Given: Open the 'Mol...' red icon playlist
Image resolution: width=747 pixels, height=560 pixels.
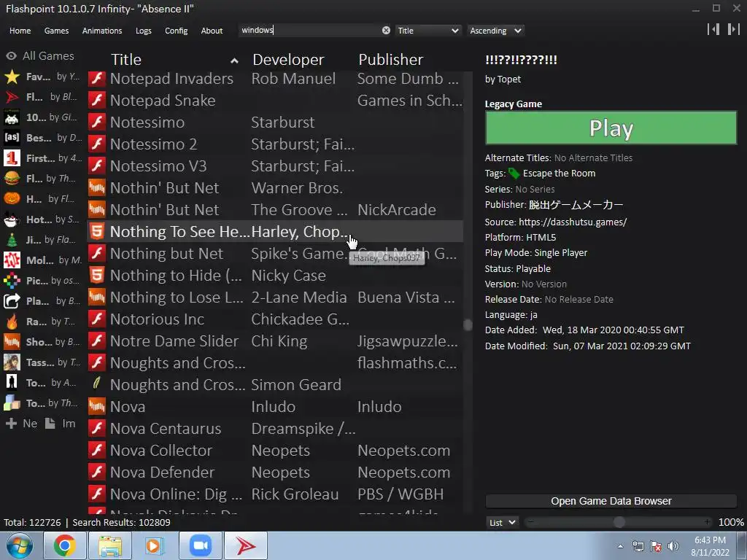Looking at the screenshot, I should [42, 260].
